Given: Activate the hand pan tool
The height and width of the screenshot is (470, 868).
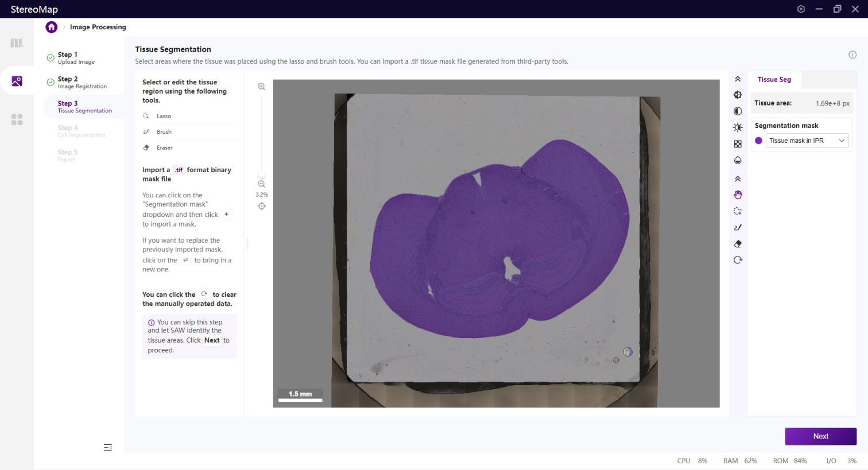Looking at the screenshot, I should click(x=738, y=195).
